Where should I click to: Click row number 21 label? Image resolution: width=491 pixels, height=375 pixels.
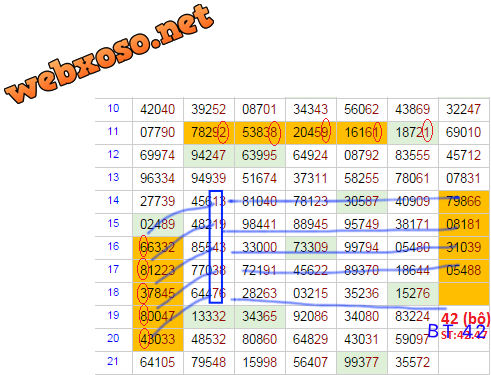(x=113, y=362)
